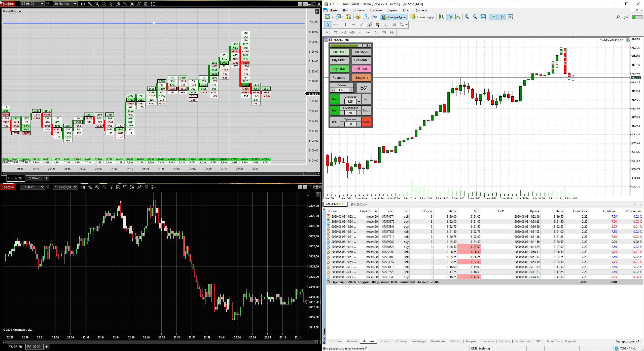This screenshot has width=644, height=351.
Task: Open drawing tools pencil in top NinjaTrader chart
Action: (90, 4)
